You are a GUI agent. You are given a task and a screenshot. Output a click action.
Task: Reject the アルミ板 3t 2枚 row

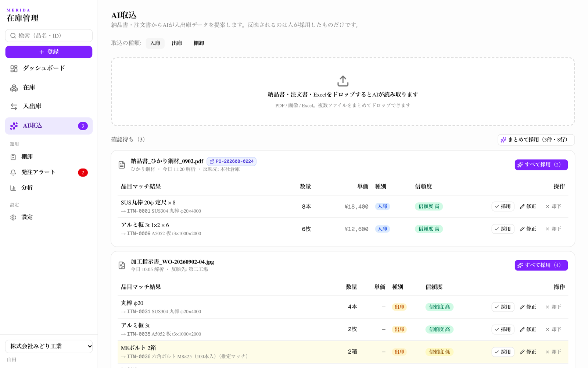[553, 329]
